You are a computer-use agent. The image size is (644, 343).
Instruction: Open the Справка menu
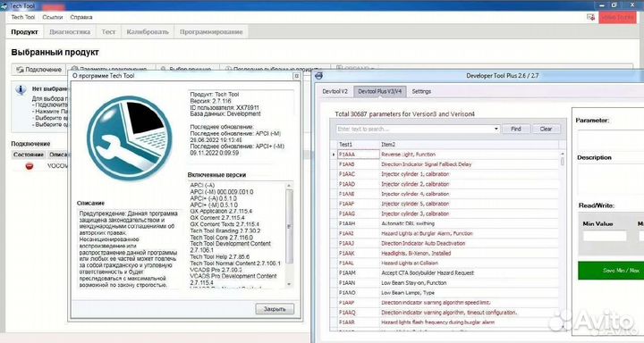pos(80,17)
